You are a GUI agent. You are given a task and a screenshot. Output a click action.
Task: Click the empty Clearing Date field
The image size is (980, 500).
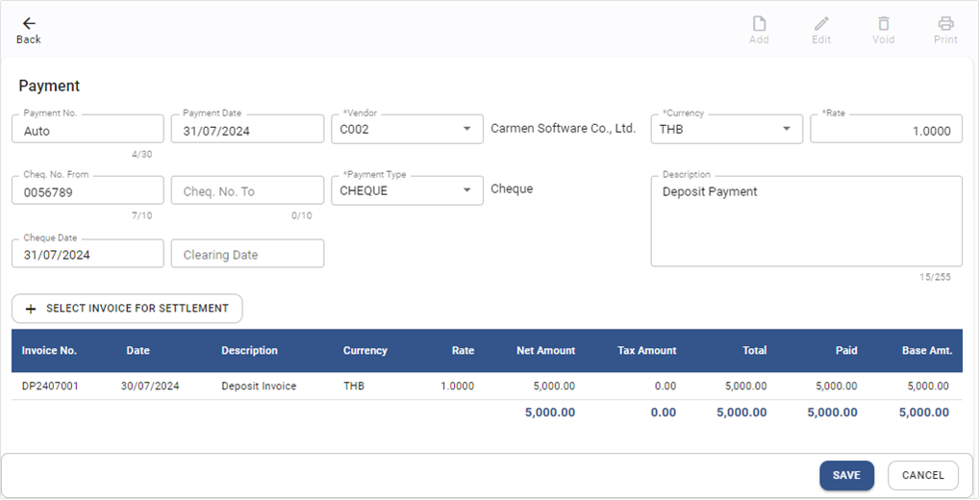click(x=247, y=255)
